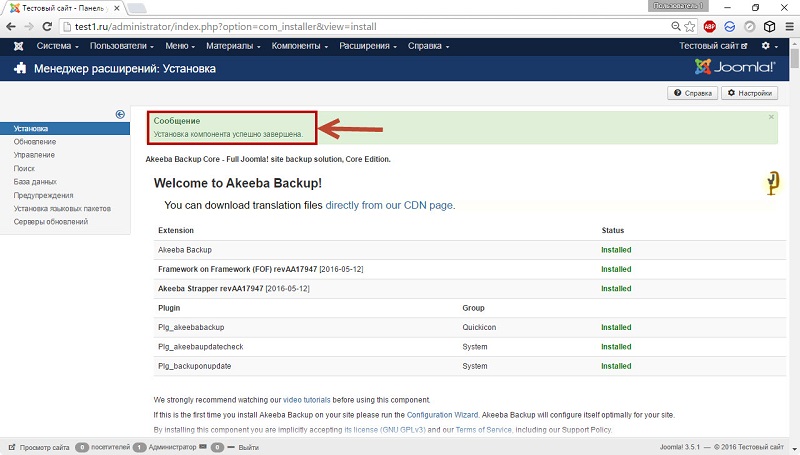Viewport: 800px width, 455px height.
Task: Select Поиск in the sidebar
Action: coord(24,168)
